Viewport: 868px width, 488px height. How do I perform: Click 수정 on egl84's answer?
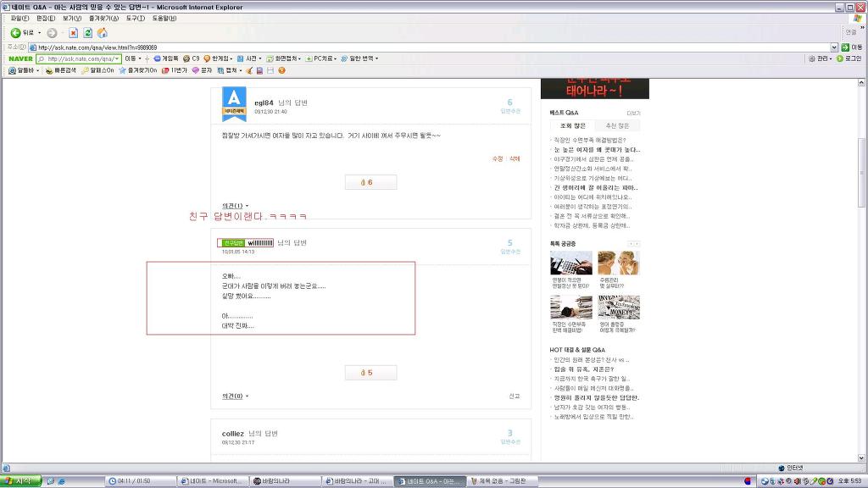point(497,158)
